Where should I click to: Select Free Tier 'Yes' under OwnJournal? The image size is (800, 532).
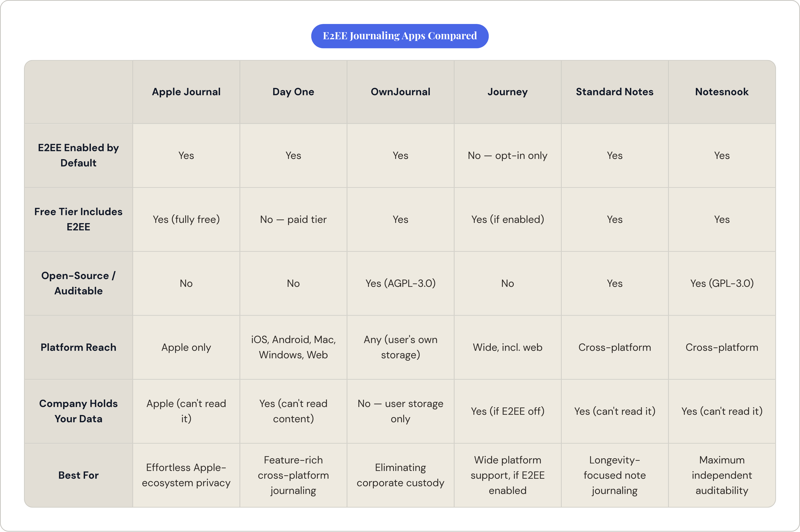click(400, 219)
